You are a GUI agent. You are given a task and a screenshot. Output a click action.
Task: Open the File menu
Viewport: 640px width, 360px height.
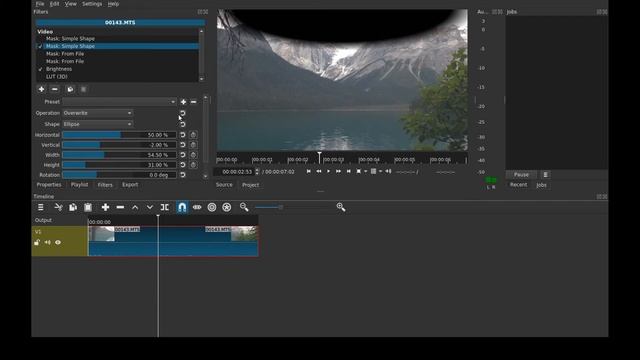40,4
